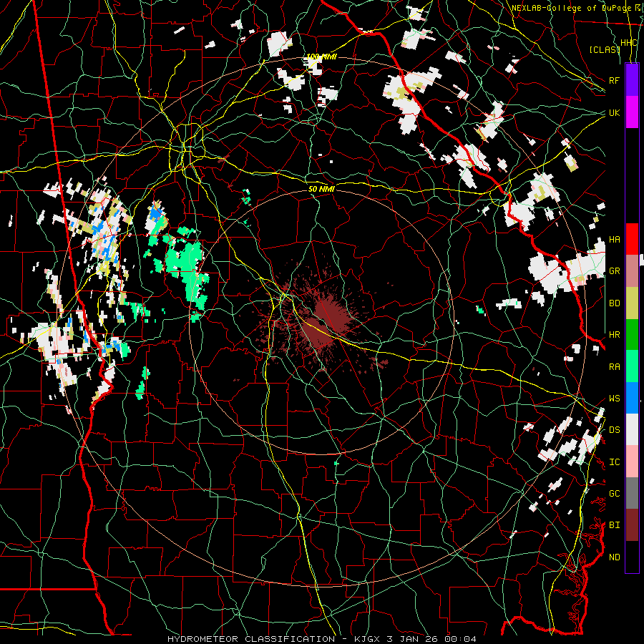
Task: Select the RA legend label
Action: coord(614,367)
